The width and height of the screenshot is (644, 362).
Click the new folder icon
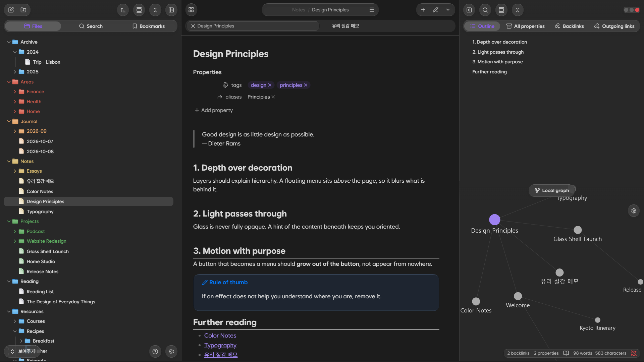point(23,10)
